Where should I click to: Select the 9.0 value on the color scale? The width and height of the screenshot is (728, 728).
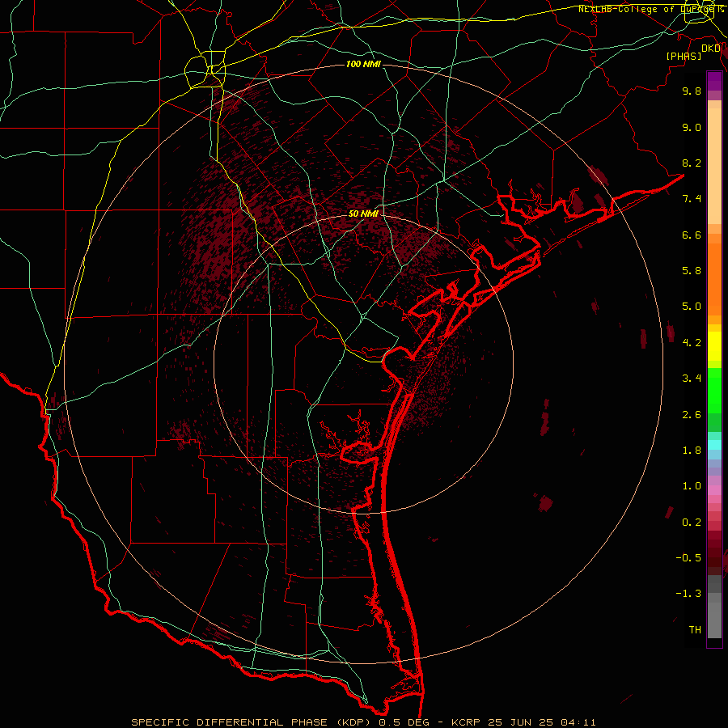692,127
